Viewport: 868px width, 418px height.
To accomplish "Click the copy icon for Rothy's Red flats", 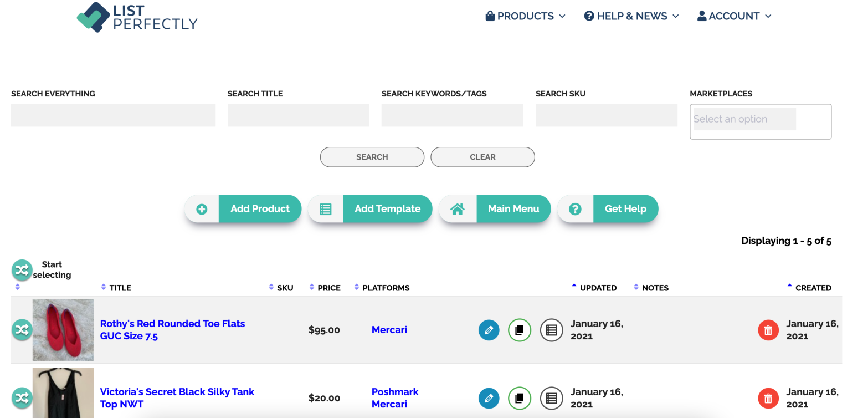I will (519, 330).
